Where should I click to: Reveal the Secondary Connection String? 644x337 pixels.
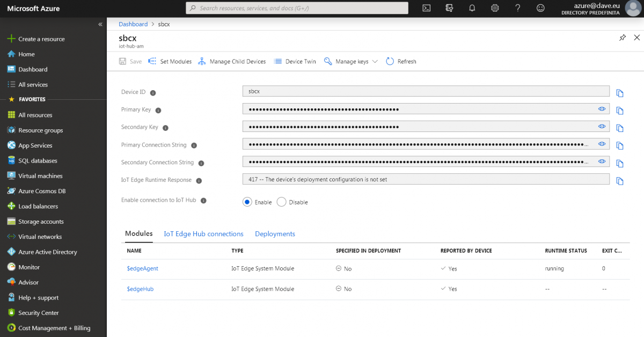click(x=602, y=161)
